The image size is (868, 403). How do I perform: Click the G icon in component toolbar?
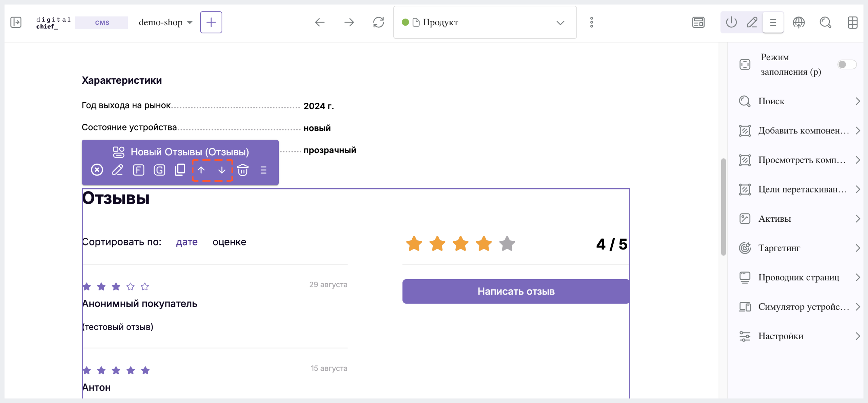point(159,170)
